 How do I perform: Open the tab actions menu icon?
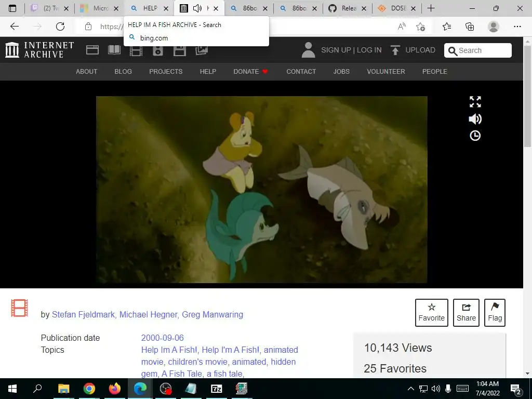pyautogui.click(x=12, y=8)
